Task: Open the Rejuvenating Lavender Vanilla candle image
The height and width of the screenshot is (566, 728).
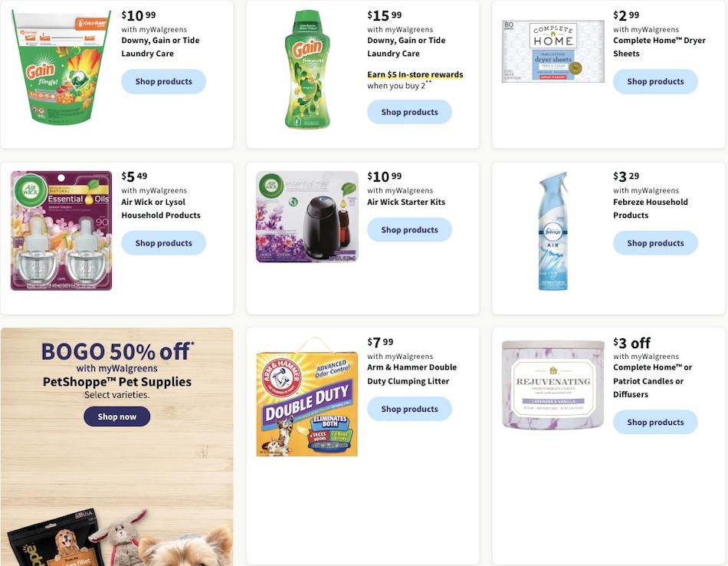Action: (553, 383)
